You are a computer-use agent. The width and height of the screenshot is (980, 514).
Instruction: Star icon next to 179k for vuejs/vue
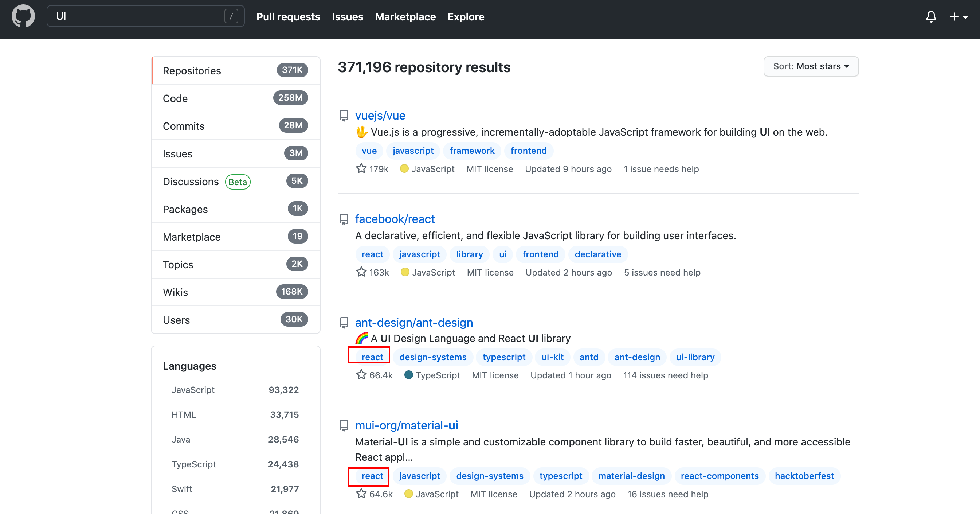(x=361, y=169)
